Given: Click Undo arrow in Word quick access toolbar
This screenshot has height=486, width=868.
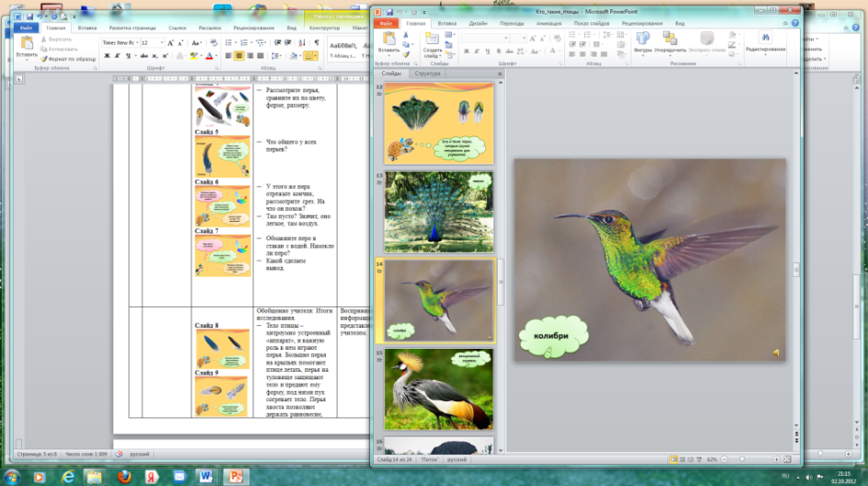Looking at the screenshot, I should 41,17.
